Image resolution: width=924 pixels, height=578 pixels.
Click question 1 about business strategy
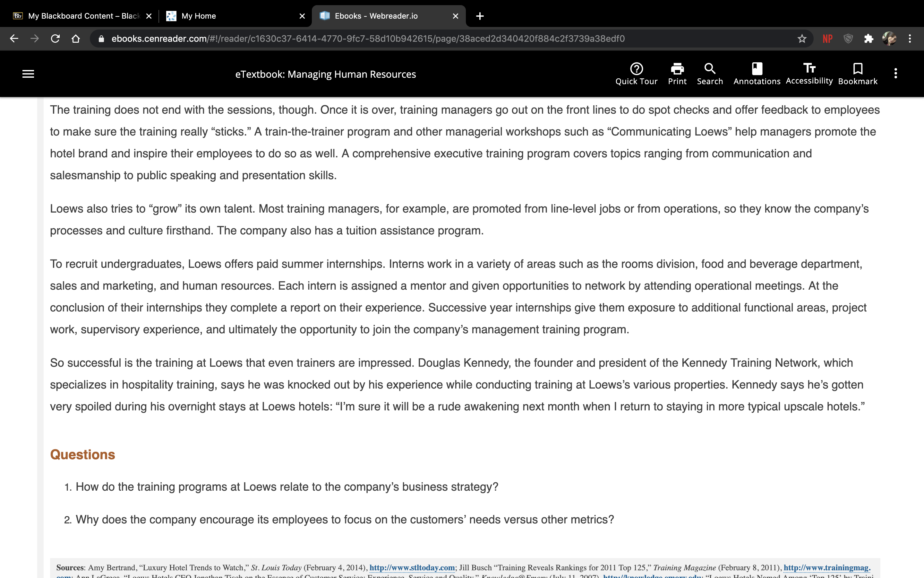tap(287, 486)
